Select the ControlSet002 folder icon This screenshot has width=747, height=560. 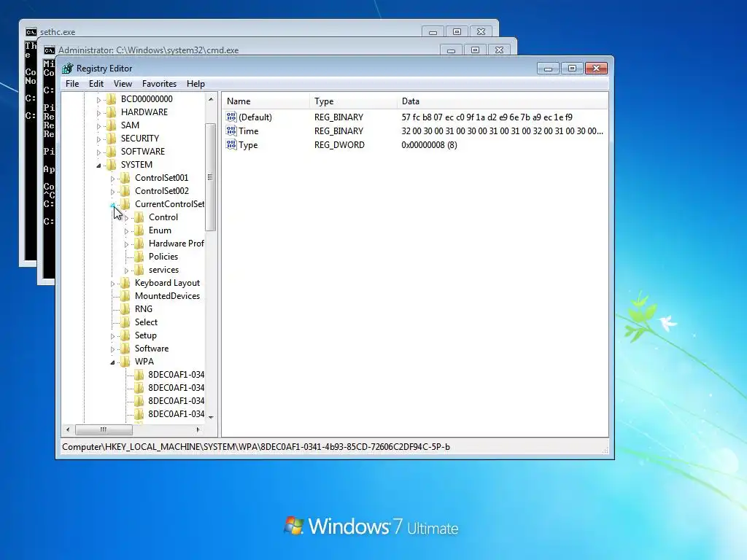(125, 191)
